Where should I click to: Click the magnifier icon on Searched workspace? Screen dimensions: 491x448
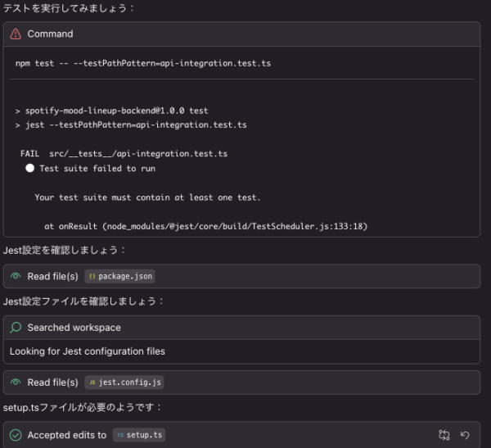point(16,328)
